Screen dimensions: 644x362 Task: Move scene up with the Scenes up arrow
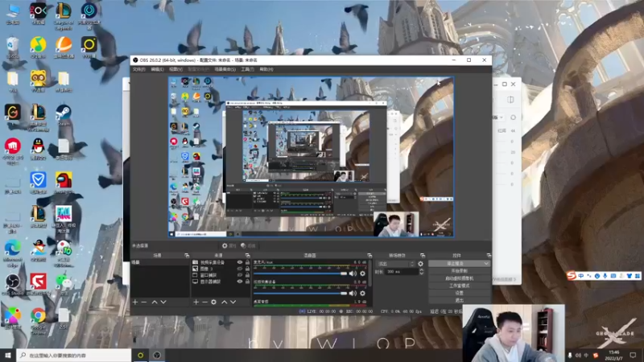pos(155,302)
